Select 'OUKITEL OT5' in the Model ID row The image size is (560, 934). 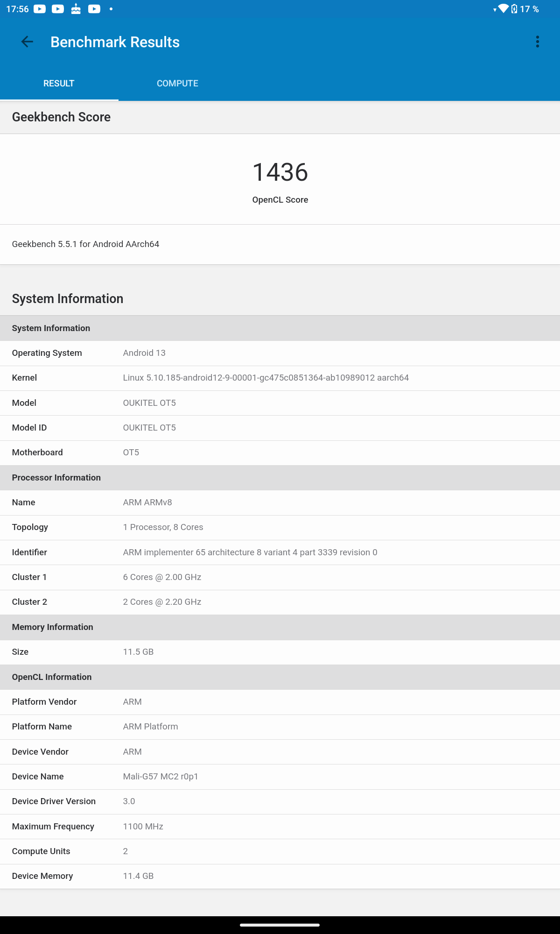click(x=149, y=428)
